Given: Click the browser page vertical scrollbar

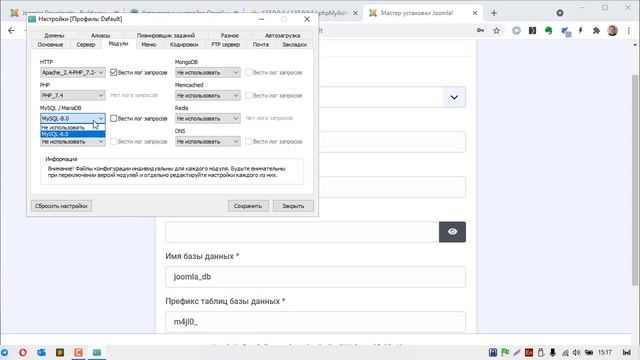Looking at the screenshot, I should pos(636,180).
